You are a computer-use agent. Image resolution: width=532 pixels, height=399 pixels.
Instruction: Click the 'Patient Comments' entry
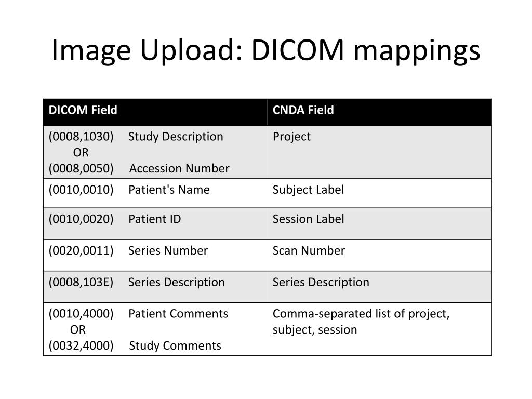point(178,314)
